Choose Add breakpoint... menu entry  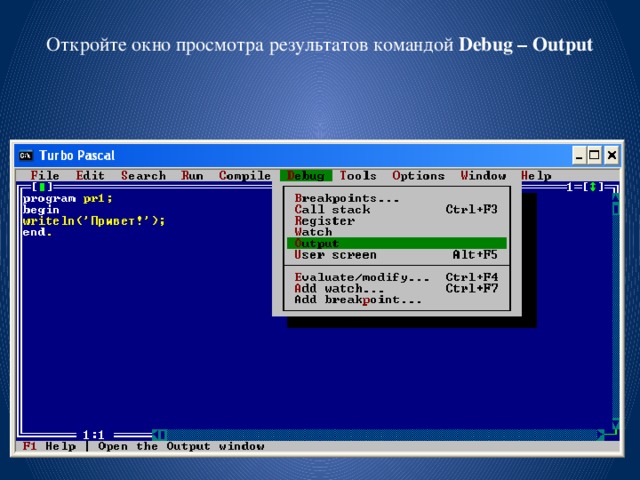396,300
